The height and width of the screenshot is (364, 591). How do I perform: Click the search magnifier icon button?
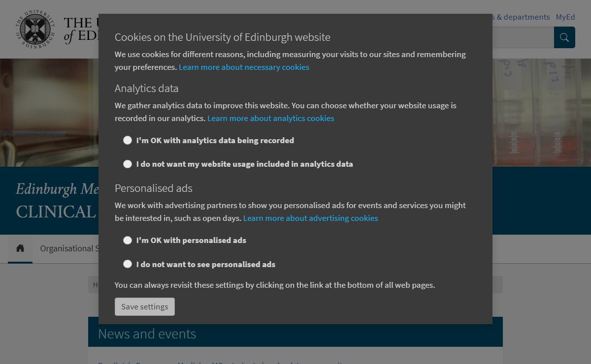(564, 37)
